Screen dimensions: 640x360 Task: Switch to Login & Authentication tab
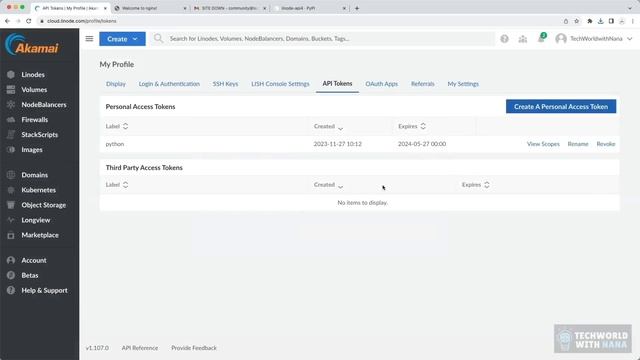[169, 84]
